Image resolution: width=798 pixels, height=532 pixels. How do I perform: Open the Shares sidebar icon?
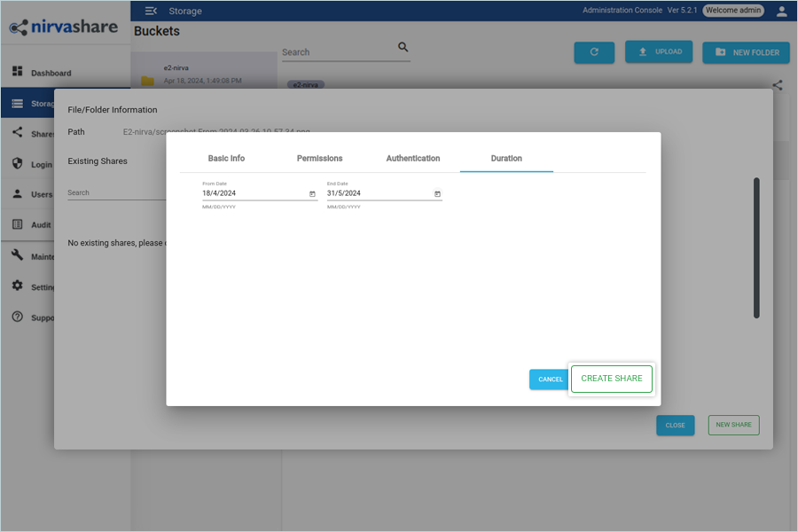click(x=18, y=132)
